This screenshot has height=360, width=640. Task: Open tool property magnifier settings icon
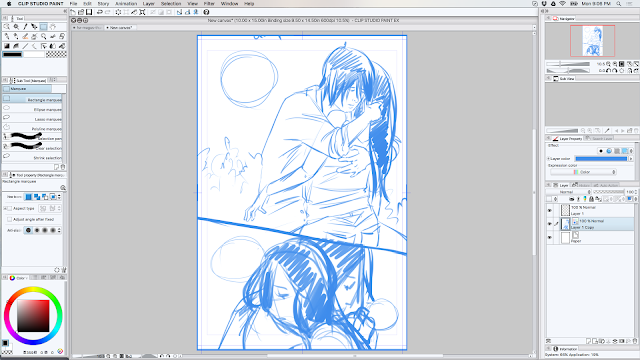pos(63,188)
